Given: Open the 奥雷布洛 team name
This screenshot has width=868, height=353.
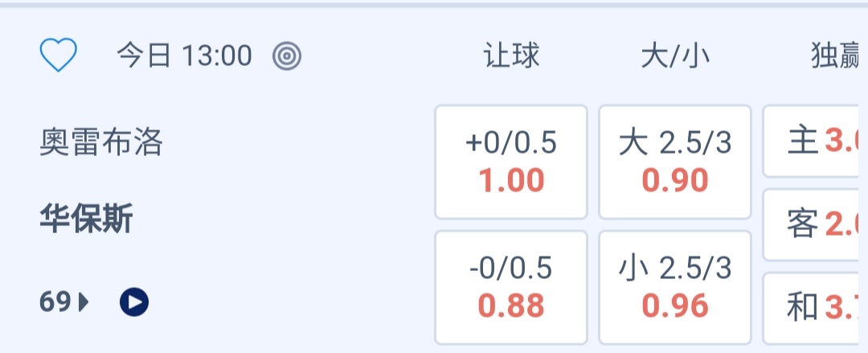Looking at the screenshot, I should [x=101, y=142].
